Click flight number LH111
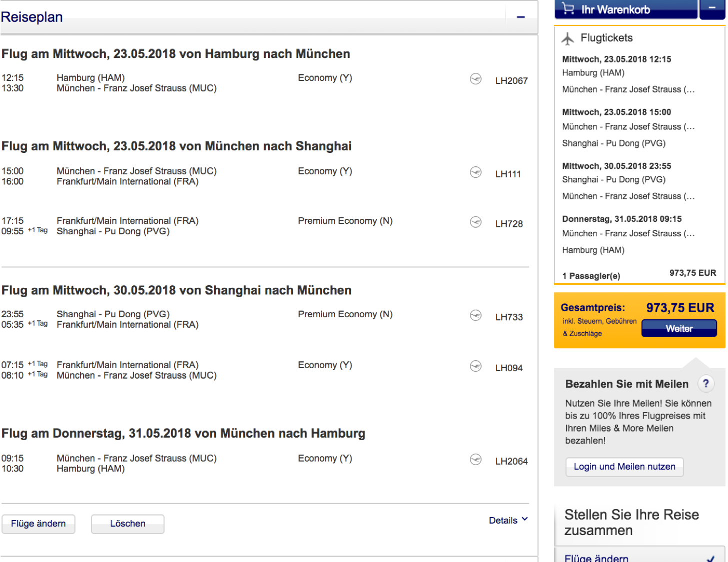The image size is (728, 562). click(508, 174)
